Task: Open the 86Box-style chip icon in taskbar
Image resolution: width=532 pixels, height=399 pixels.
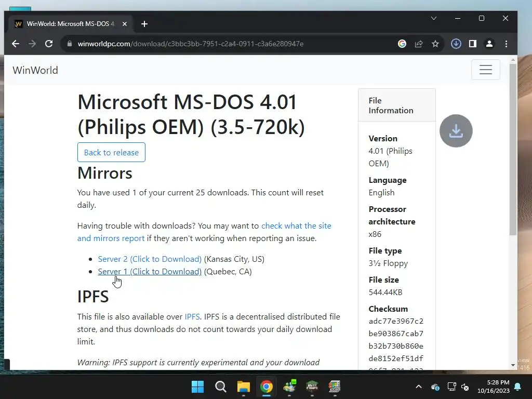Action: click(x=312, y=387)
